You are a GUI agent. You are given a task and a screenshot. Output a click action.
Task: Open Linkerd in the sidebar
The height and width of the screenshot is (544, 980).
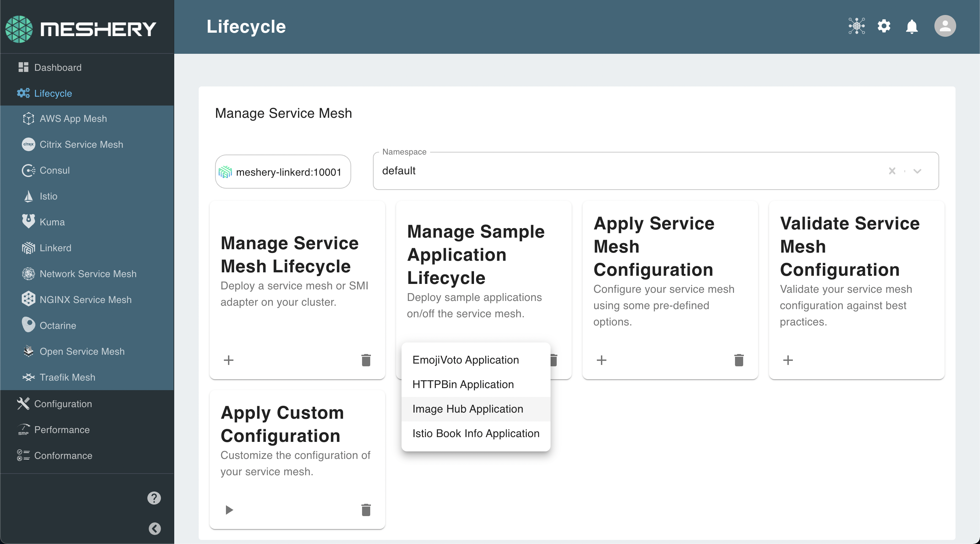click(55, 248)
